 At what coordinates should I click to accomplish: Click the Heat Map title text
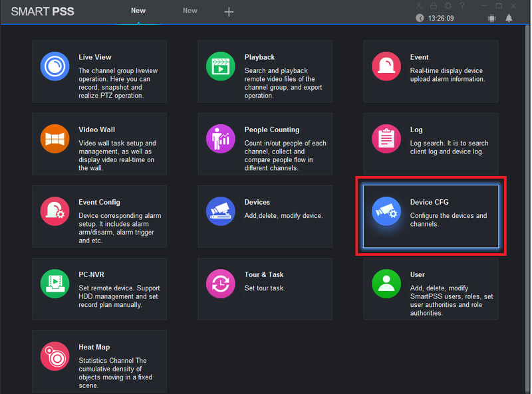click(94, 347)
